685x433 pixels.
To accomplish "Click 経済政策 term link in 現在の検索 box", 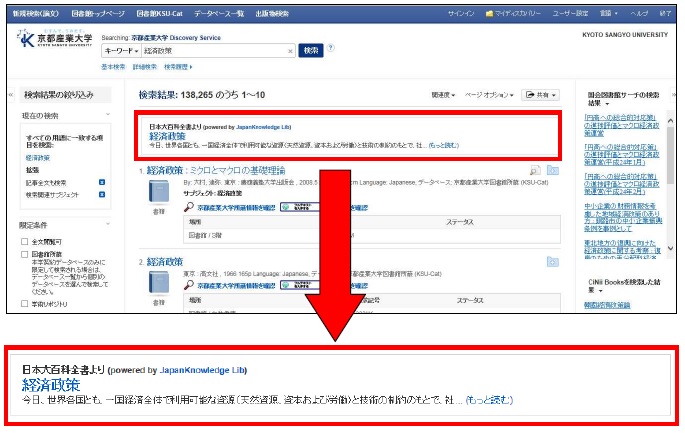I will 38,158.
